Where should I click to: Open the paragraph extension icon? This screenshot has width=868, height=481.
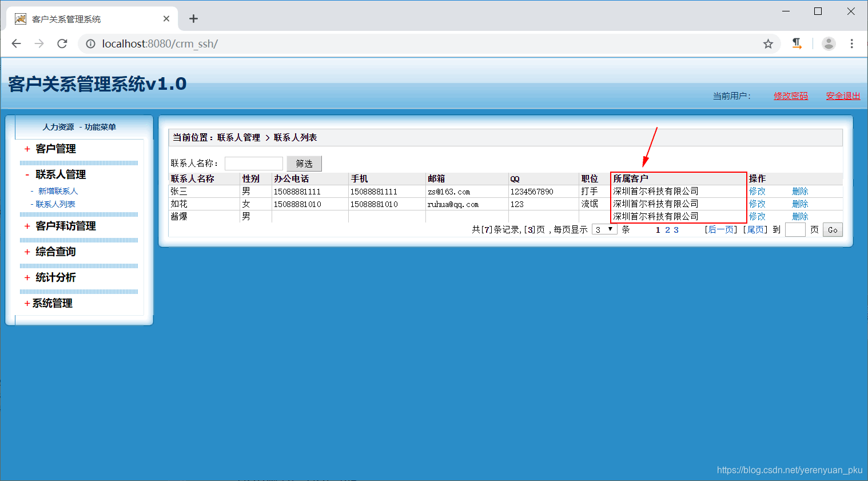[x=797, y=43]
